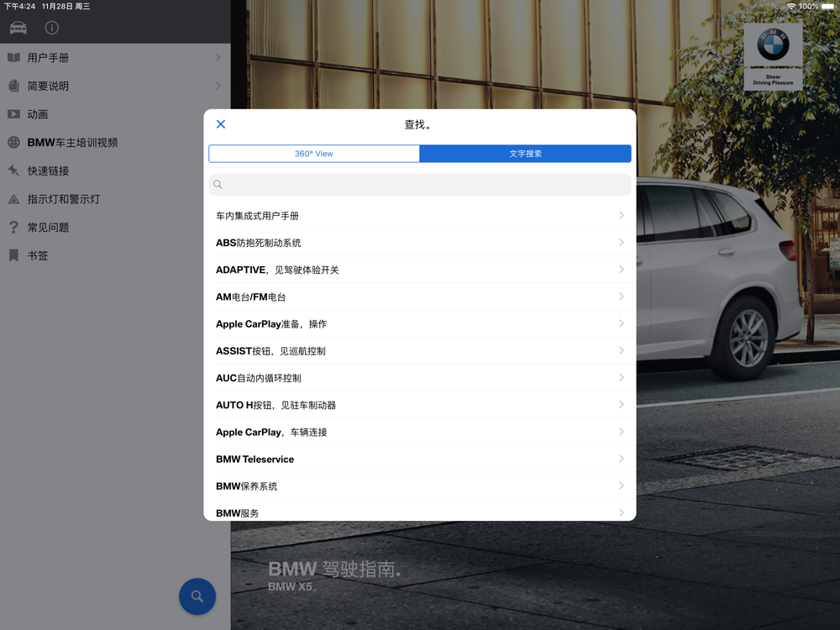Open chevron on Apple CarPlay准备，操作 row
This screenshot has height=630, width=840.
coord(622,323)
